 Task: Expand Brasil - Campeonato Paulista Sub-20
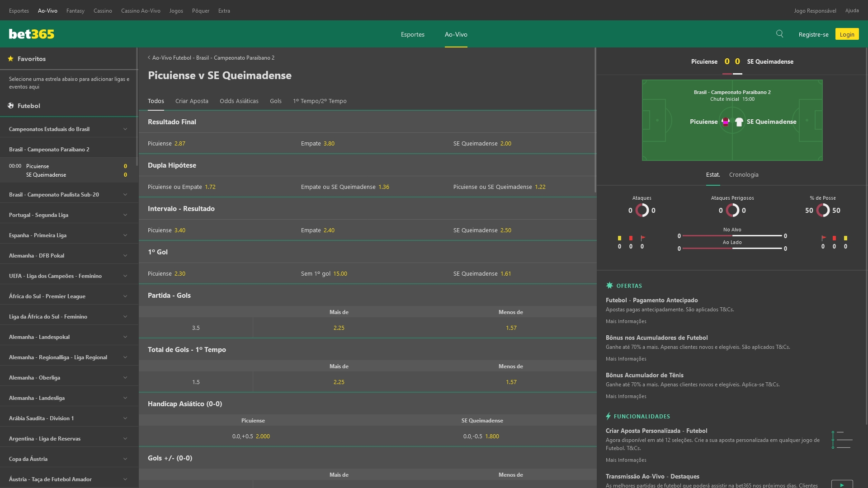[x=69, y=195]
